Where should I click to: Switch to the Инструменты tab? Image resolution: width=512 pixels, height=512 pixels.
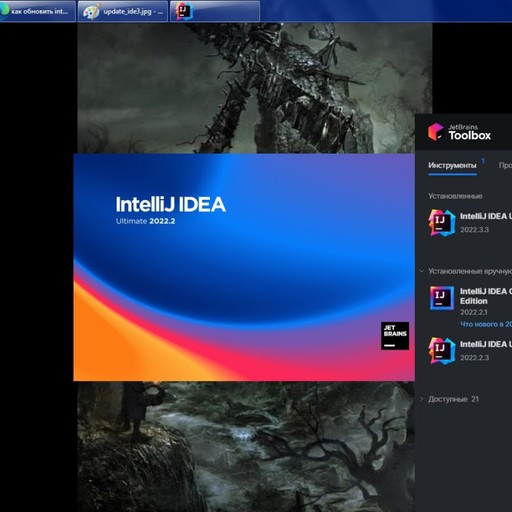452,165
